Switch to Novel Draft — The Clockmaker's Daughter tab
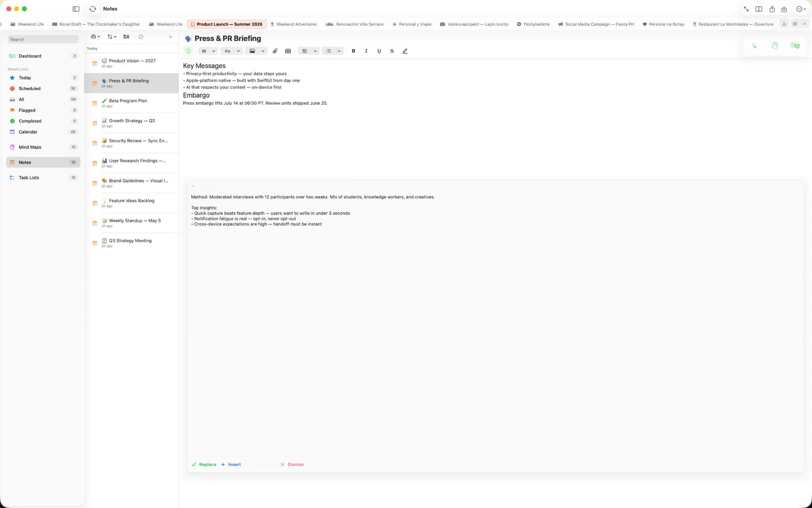The width and height of the screenshot is (812, 508). pyautogui.click(x=96, y=24)
